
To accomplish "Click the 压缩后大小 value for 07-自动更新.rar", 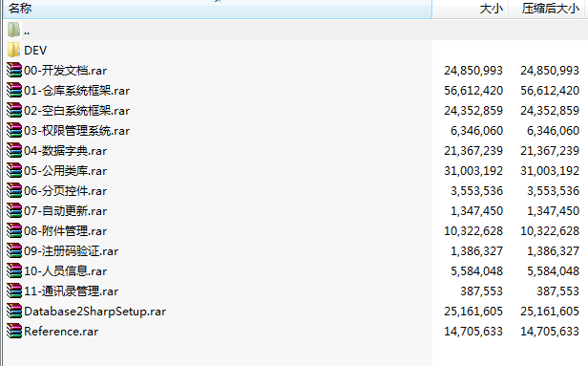I will pos(553,211).
